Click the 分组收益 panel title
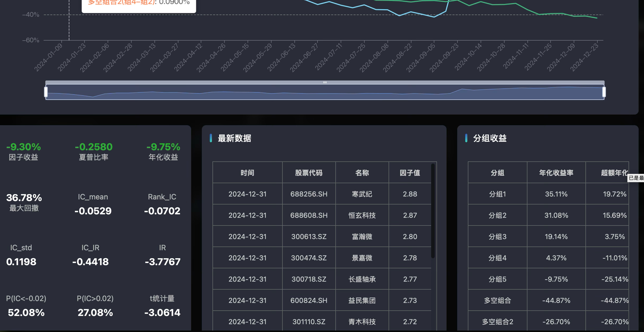644x332 pixels. [x=490, y=138]
